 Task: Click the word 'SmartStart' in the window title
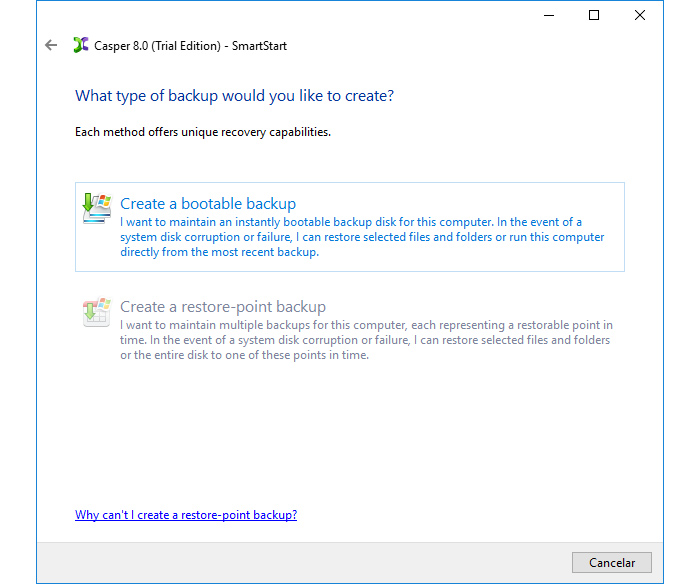pyautogui.click(x=259, y=45)
